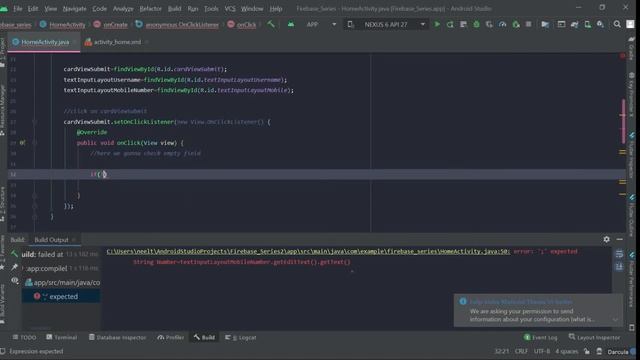Viewport: 640px width, 360px height.
Task: Click onCreate breadcrumb in navigation bar
Action: point(111,25)
